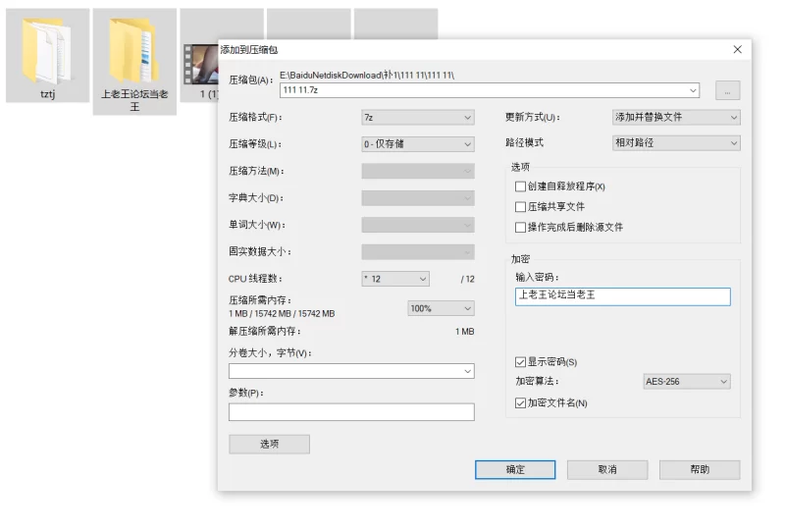Uncheck 加密文件名 checkbox
Image resolution: width=785 pixels, height=532 pixels.
(x=520, y=403)
